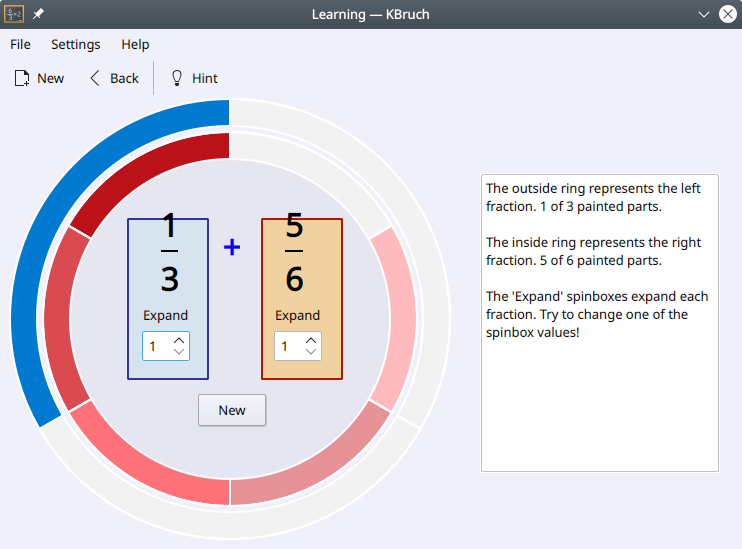742x549 pixels.
Task: Open the title bar chevron dropdown
Action: tap(704, 14)
